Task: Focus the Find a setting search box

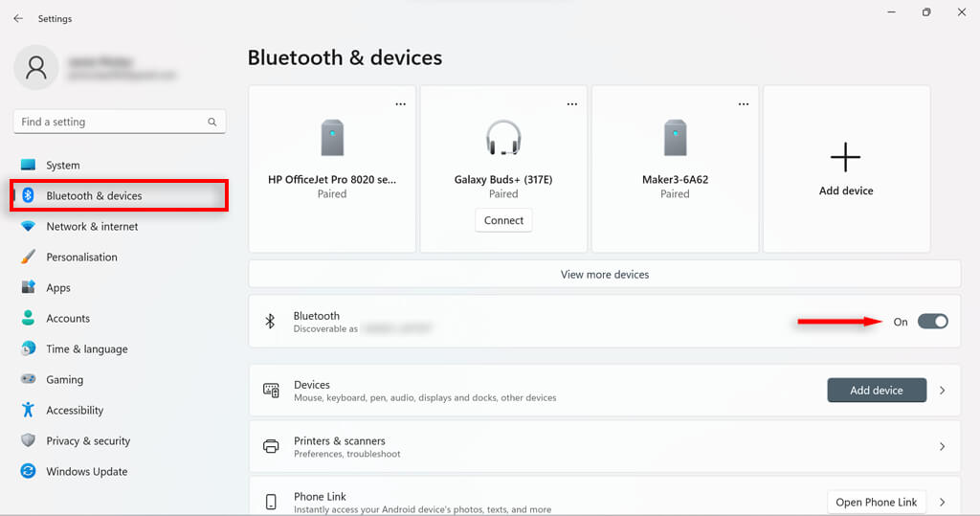Action: (110, 123)
